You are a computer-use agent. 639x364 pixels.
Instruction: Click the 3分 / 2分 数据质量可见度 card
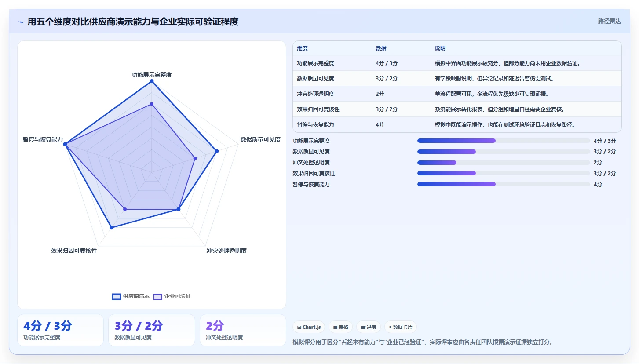tap(151, 330)
